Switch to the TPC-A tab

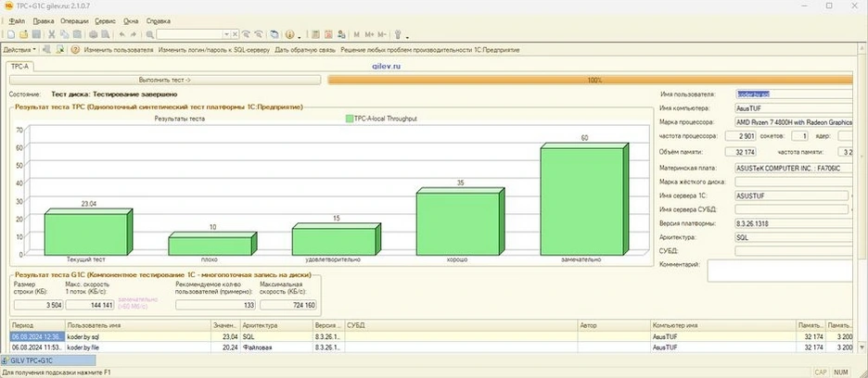tap(21, 67)
